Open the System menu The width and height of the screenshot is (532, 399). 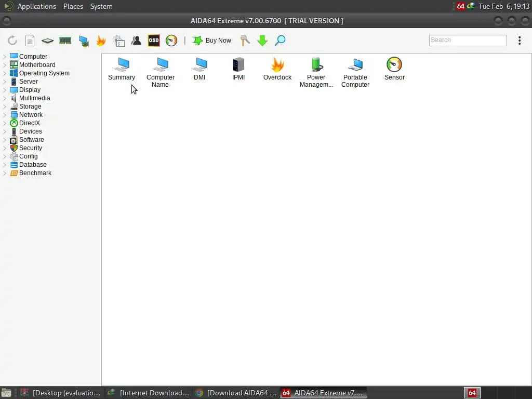(101, 6)
